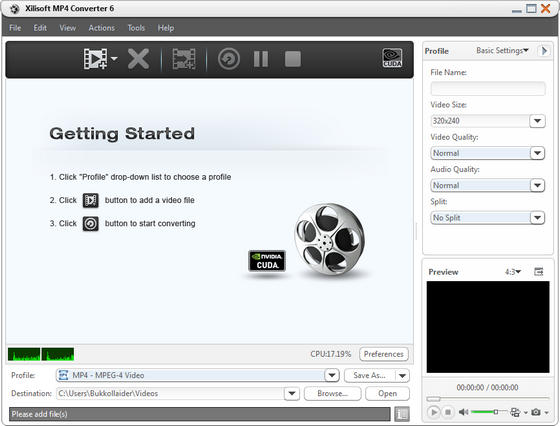Click the Add File film icon
The height and width of the screenshot is (426, 560).
click(95, 59)
